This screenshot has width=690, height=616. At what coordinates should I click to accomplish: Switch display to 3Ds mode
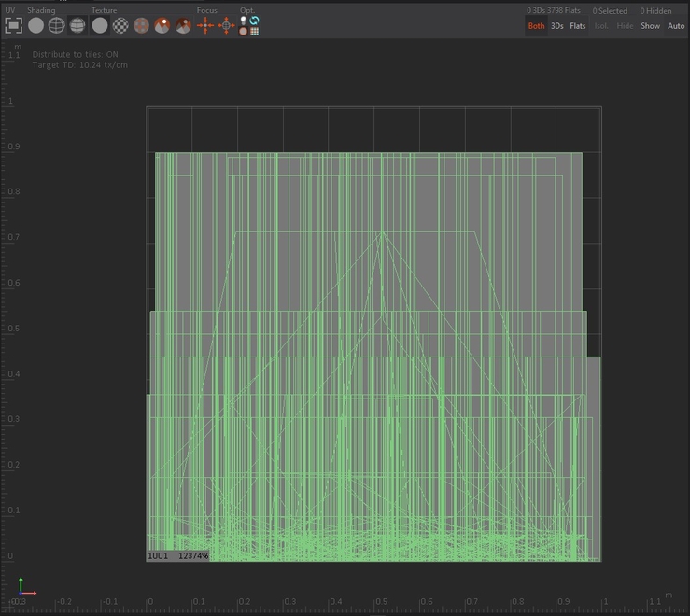(x=556, y=26)
